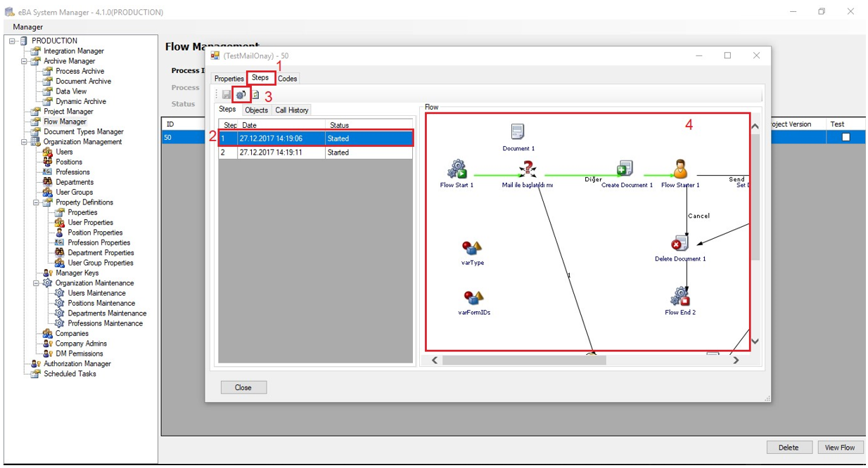Click the Status column header
Image resolution: width=868 pixels, height=468 pixels.
point(369,125)
